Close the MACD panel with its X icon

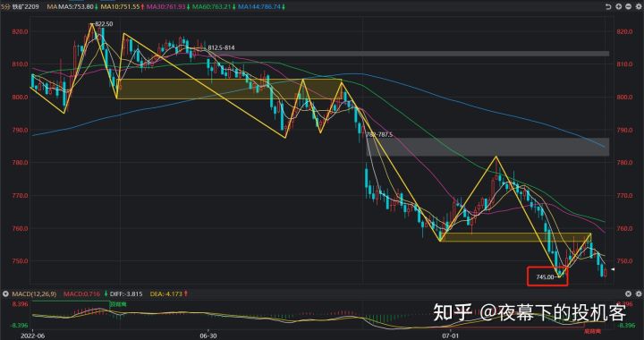point(628,294)
